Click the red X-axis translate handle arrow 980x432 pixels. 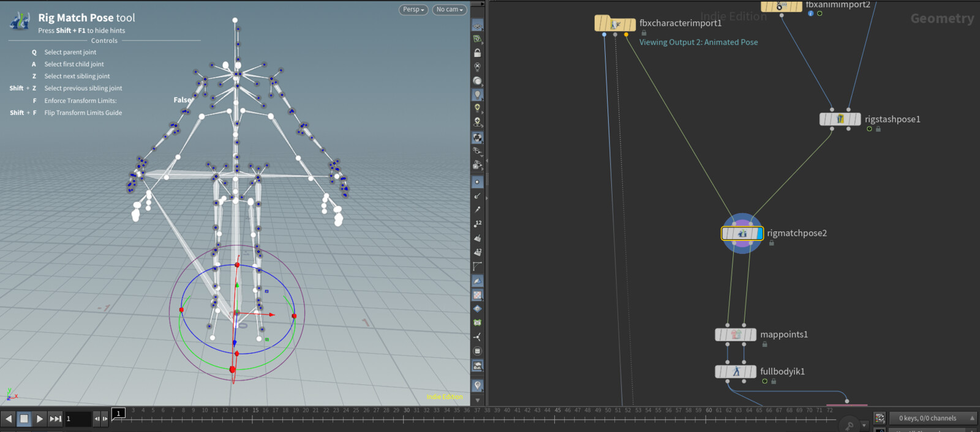click(271, 315)
